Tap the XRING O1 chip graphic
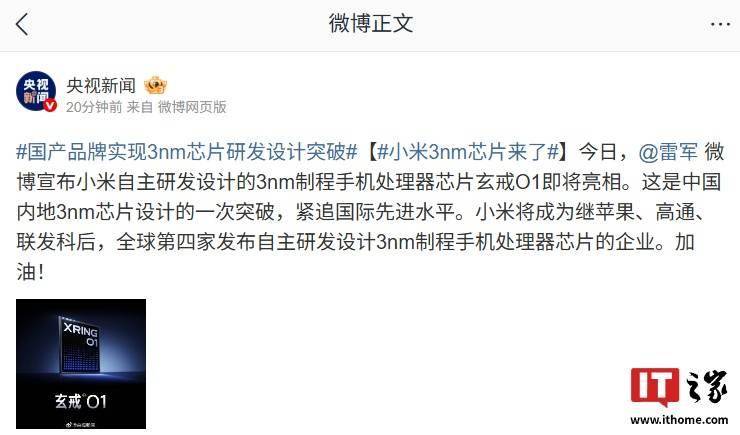This screenshot has width=740, height=435. coord(78,346)
